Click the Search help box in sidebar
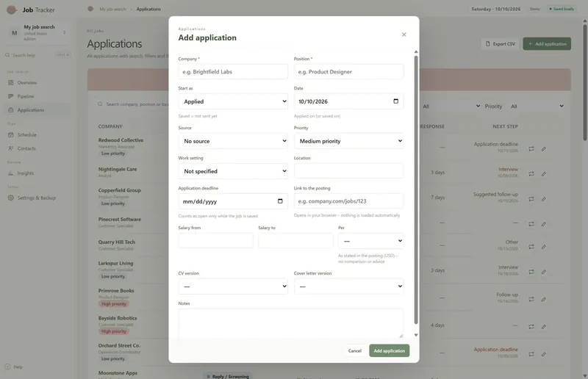Image resolution: width=588 pixels, height=379 pixels. tap(38, 55)
